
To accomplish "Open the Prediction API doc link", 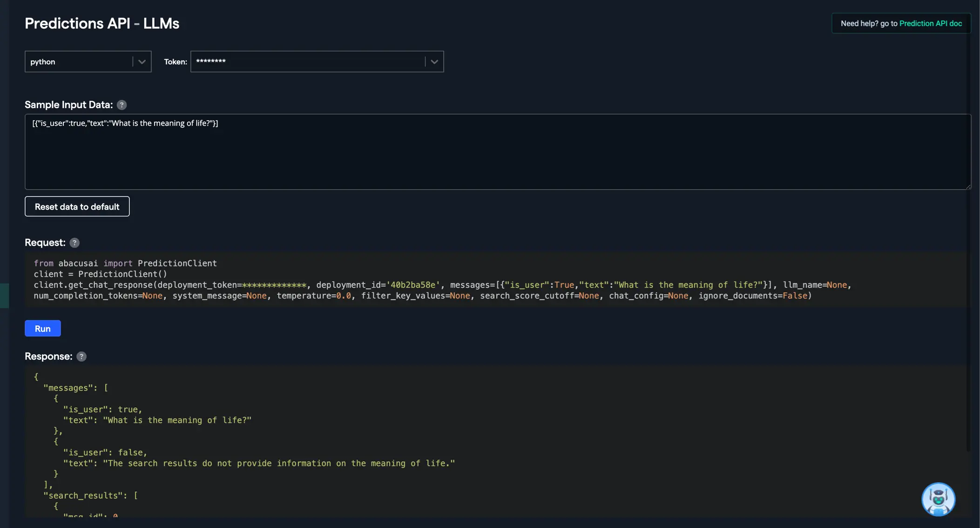I will 930,23.
